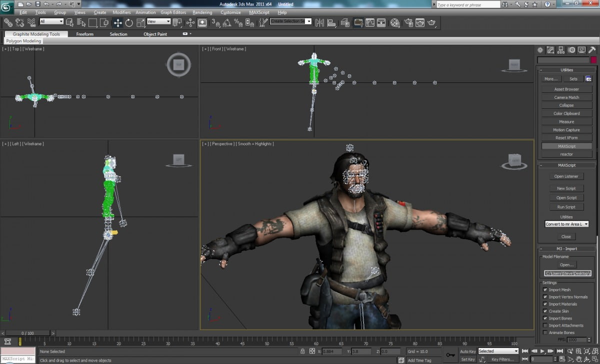The width and height of the screenshot is (600, 364).
Task: Click the Zoom Extents All icon
Action: tap(594, 352)
